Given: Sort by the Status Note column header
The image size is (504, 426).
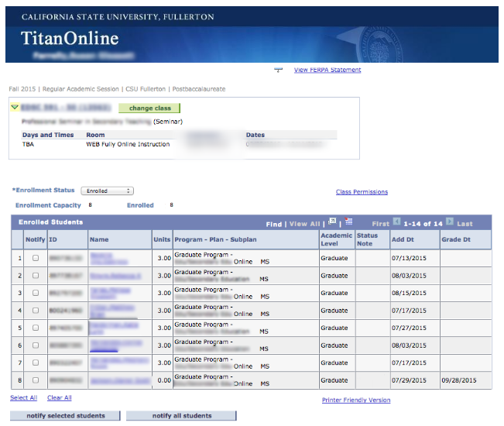Looking at the screenshot, I should click(367, 239).
